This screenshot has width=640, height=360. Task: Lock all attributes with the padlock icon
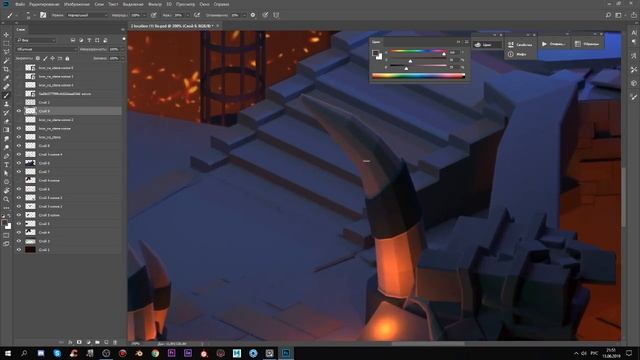(67, 58)
